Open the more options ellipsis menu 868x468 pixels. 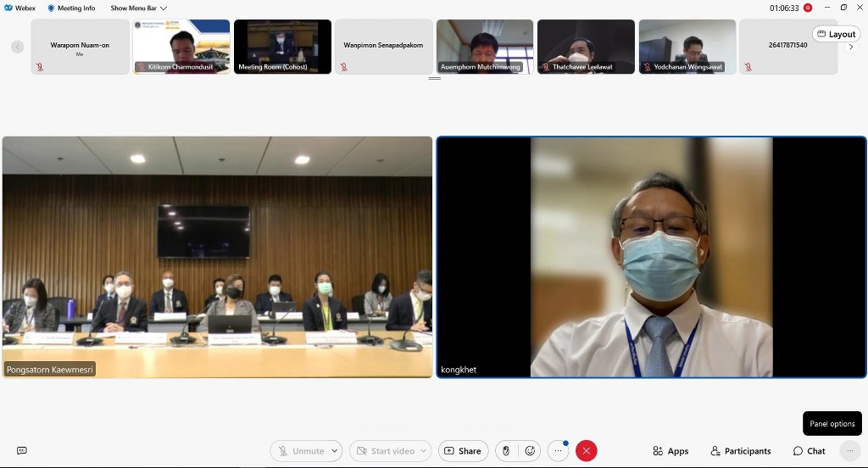click(x=558, y=451)
